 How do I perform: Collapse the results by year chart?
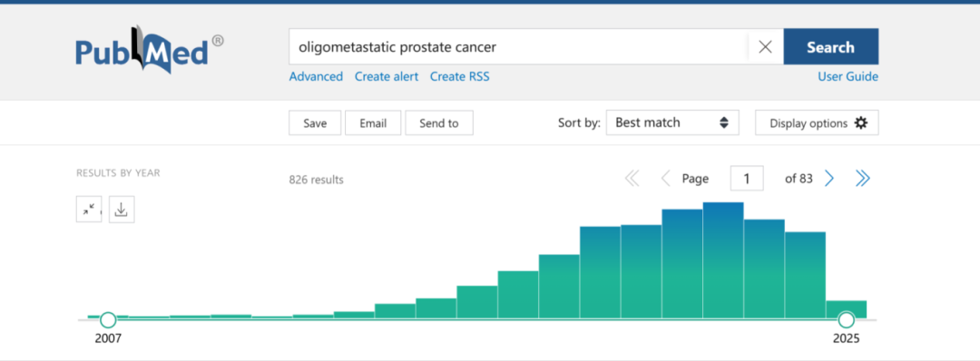[x=89, y=210]
